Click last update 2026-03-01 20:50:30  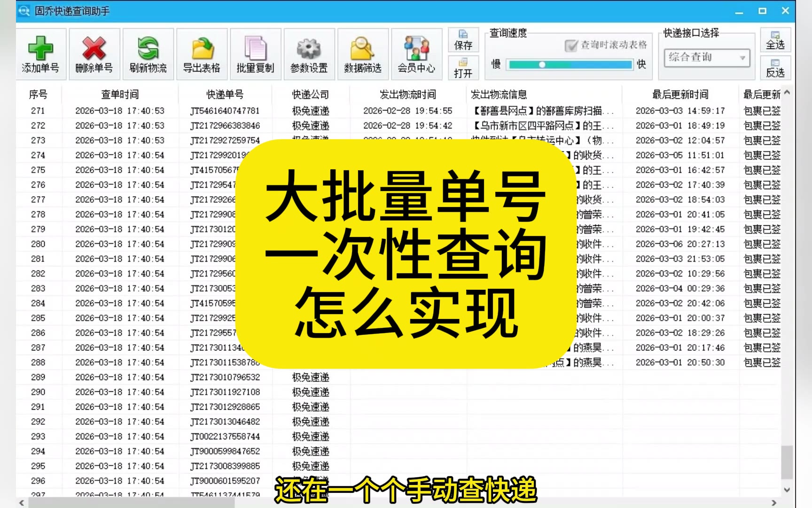click(680, 363)
